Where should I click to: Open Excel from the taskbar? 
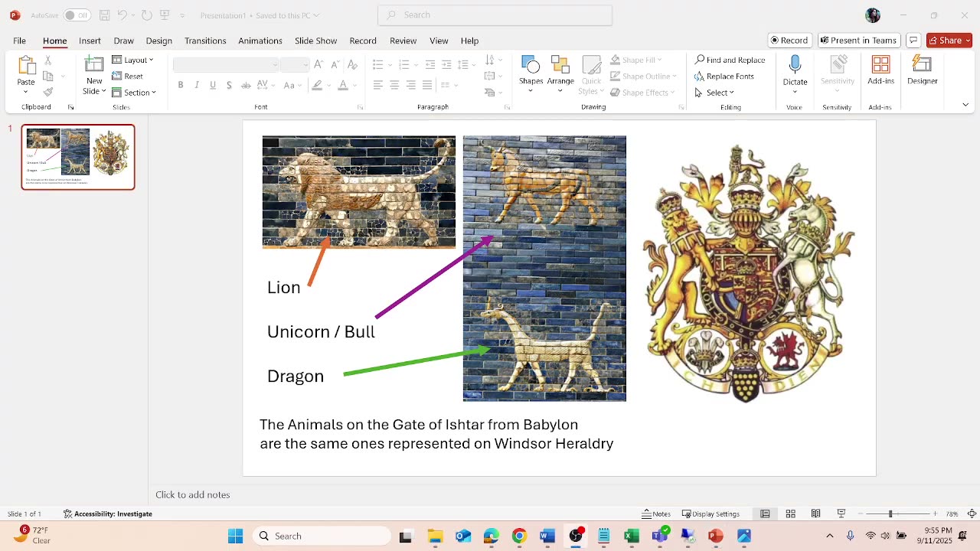(x=632, y=536)
